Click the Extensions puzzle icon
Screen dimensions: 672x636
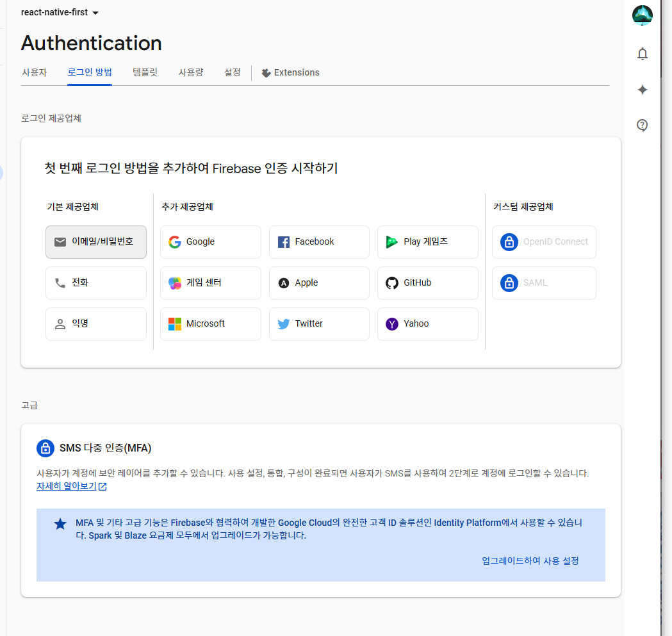(x=266, y=73)
